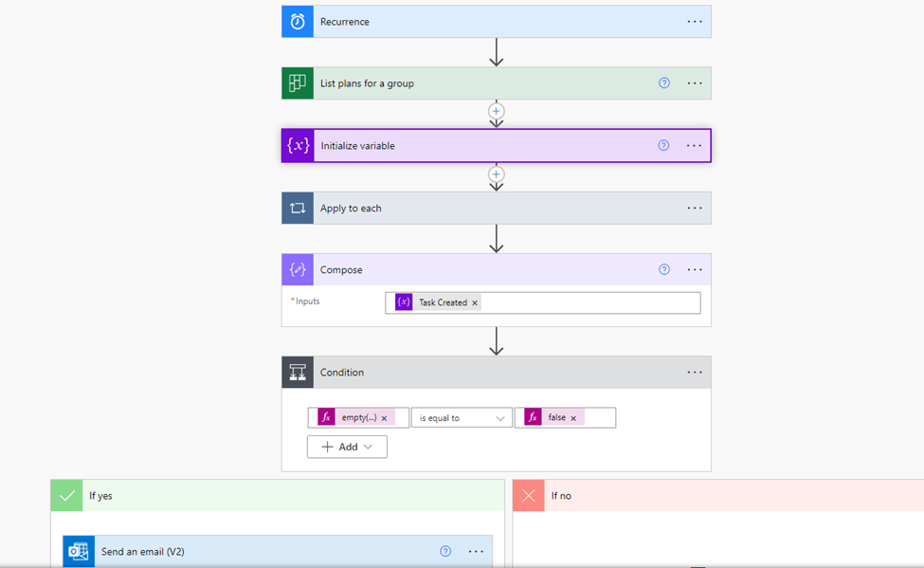Insert a step below Initialize variable
924x568 pixels.
(x=497, y=174)
